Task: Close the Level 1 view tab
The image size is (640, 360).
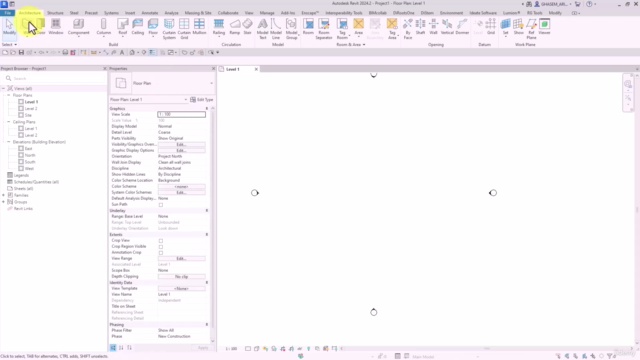Action: (256, 69)
